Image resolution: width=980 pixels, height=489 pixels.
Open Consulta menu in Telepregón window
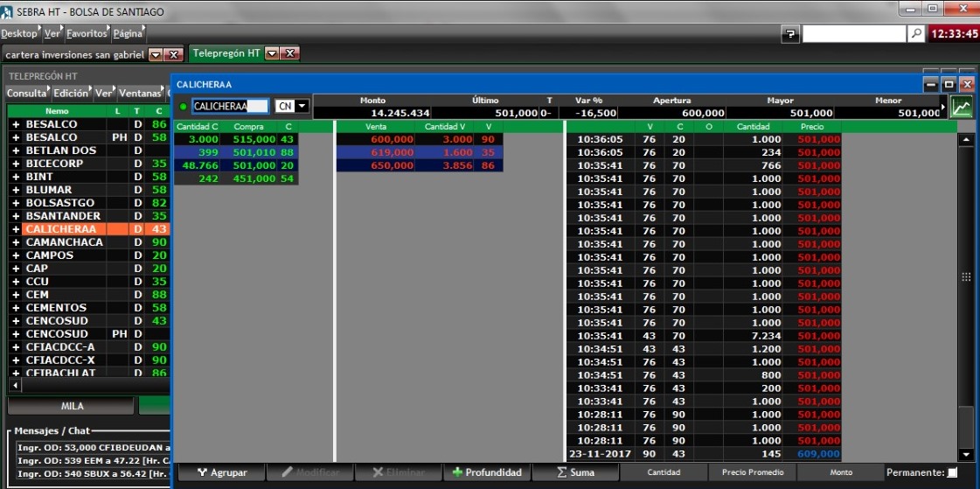click(x=27, y=94)
